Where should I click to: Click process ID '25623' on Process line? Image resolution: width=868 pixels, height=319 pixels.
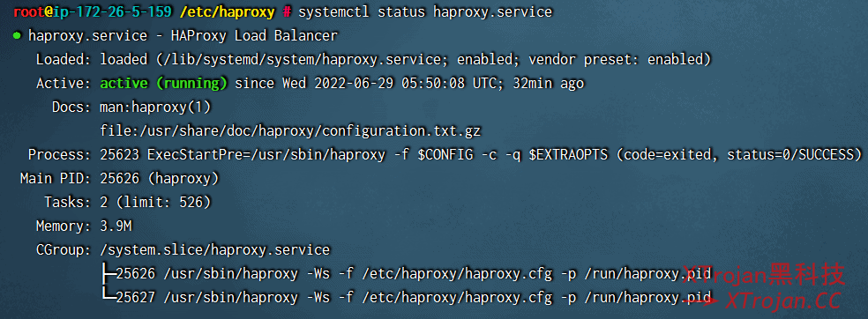pos(120,155)
